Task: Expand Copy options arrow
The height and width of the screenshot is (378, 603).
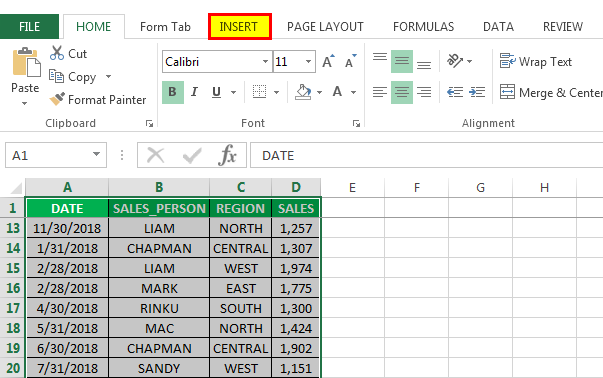Action: [108, 77]
